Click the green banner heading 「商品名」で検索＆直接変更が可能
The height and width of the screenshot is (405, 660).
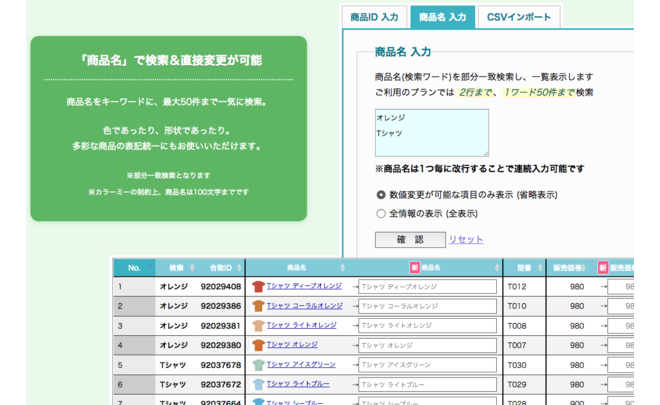(169, 61)
